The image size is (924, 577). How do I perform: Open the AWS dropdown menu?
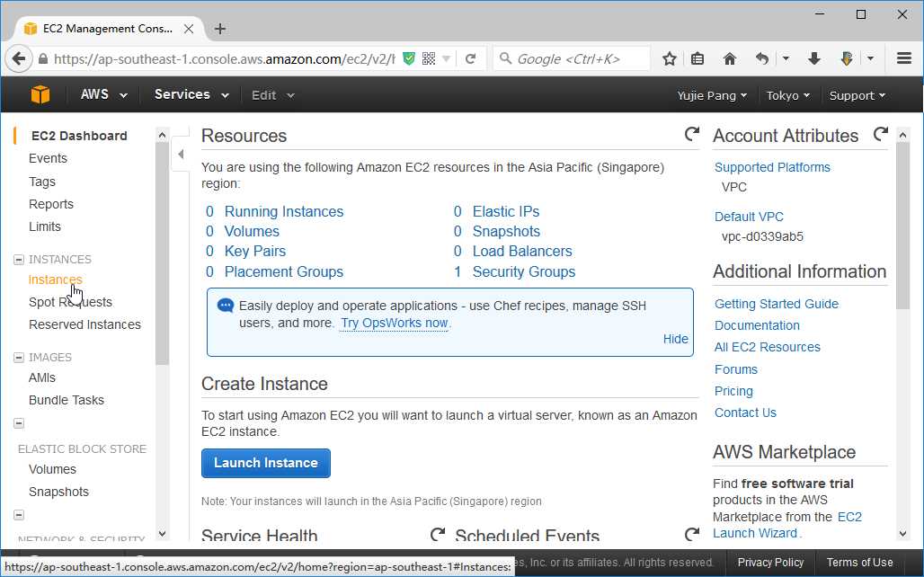103,95
